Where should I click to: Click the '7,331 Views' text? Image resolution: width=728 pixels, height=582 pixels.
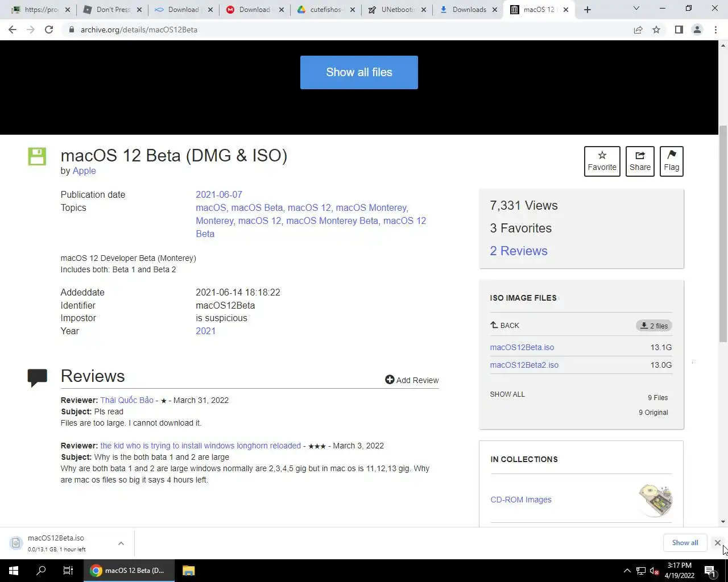(x=524, y=206)
